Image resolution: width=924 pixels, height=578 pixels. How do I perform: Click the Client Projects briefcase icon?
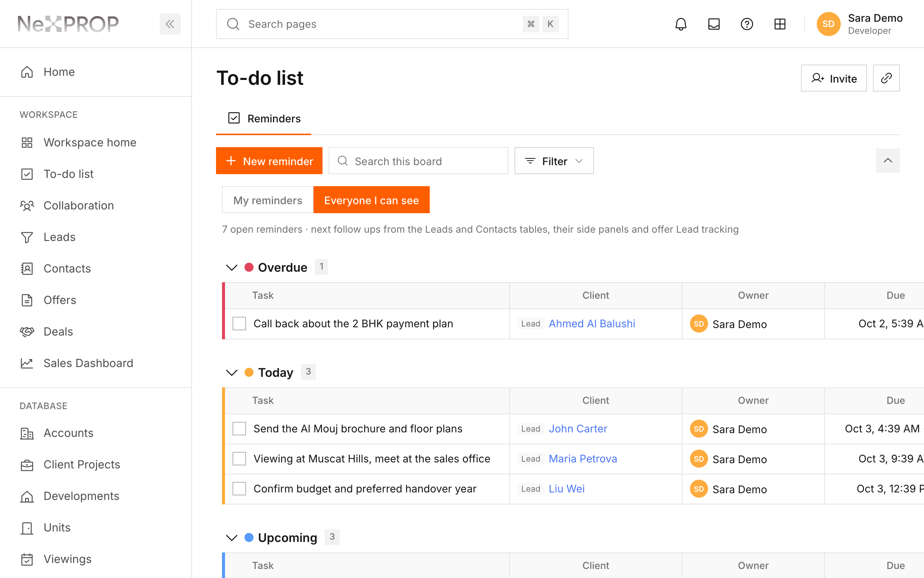[27, 465]
